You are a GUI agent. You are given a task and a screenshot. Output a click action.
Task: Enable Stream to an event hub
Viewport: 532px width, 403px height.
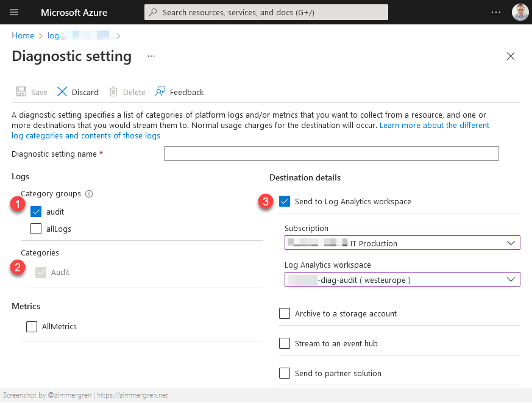pos(284,343)
